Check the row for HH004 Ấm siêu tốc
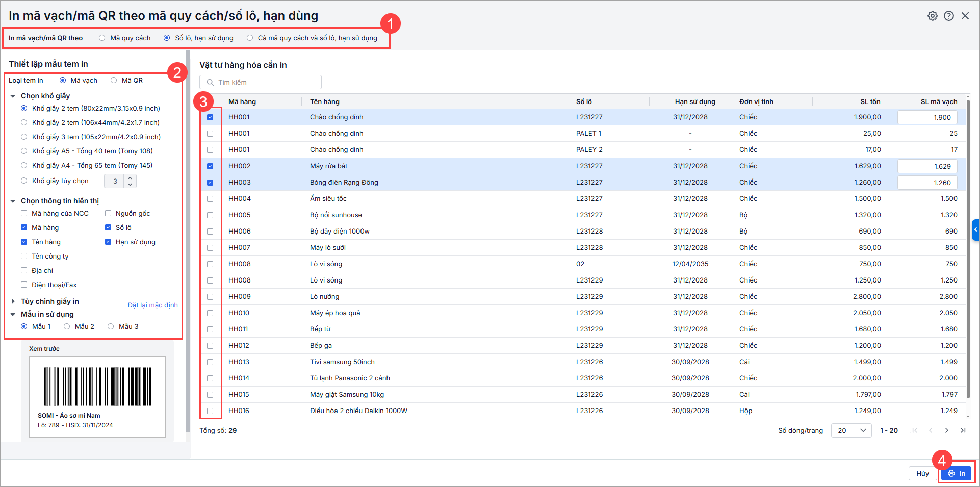980x487 pixels. [210, 199]
